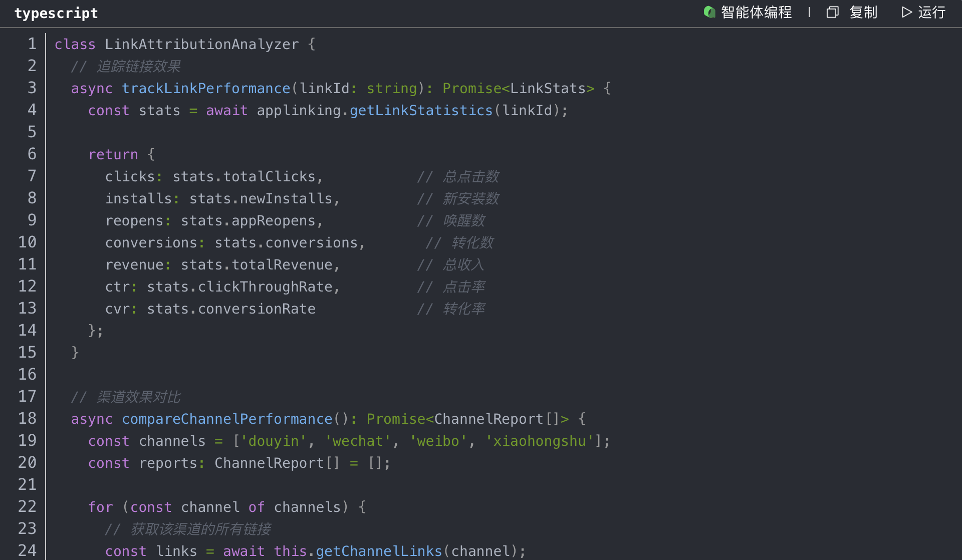Click line number 1 in gutter
The image size is (962, 560).
(x=32, y=44)
